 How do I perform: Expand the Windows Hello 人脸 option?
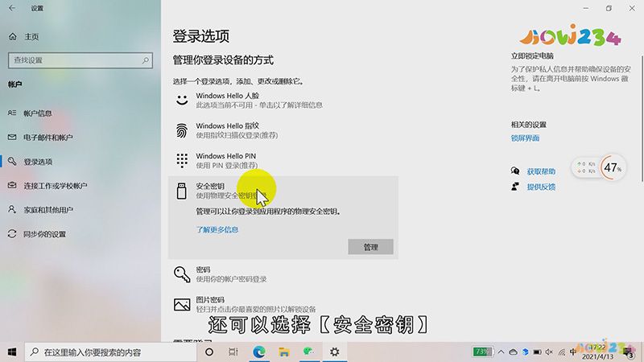pos(283,100)
